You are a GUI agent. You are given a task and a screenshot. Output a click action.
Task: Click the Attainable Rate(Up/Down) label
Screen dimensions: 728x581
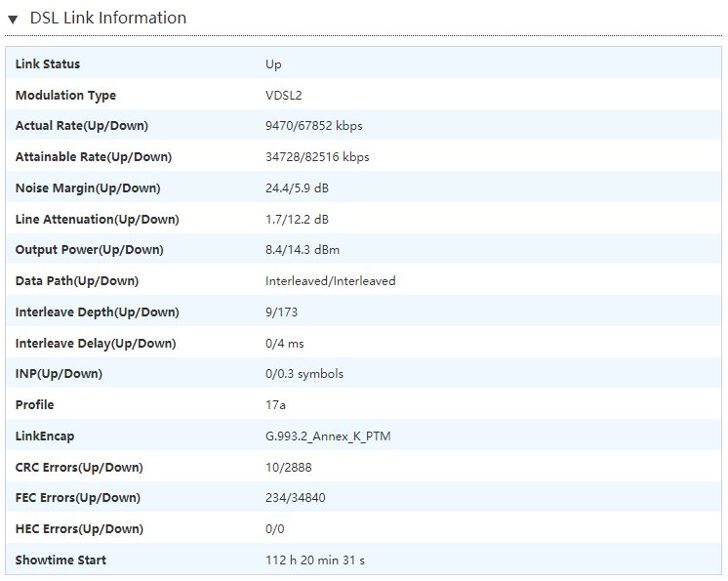point(94,157)
